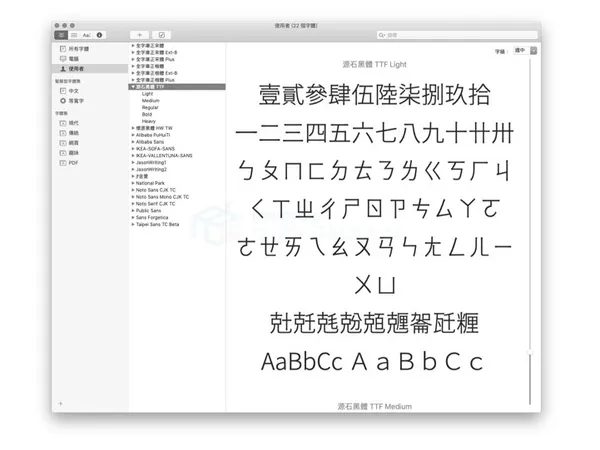Image resolution: width=600 pixels, height=450 pixels.
Task: Choose the Bold weight in the family
Action: [147, 114]
